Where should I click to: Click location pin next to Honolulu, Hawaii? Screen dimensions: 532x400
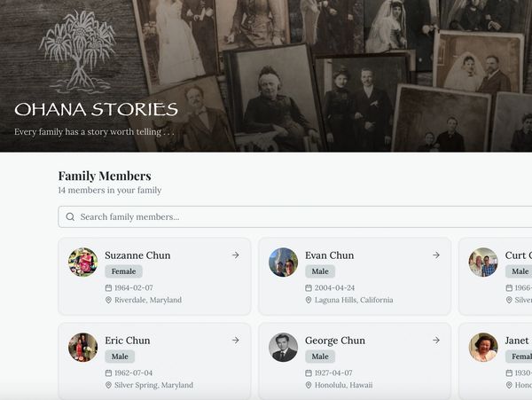pos(309,386)
